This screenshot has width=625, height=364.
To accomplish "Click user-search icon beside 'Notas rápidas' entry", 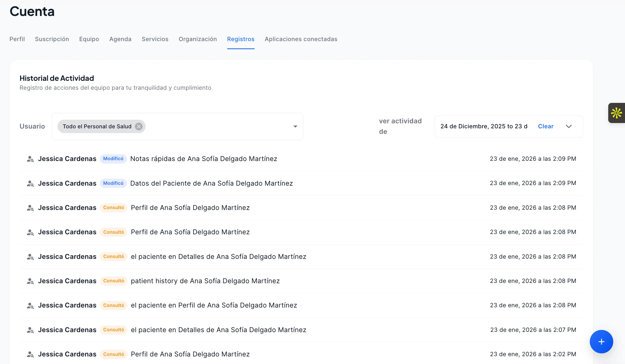I will [30, 159].
